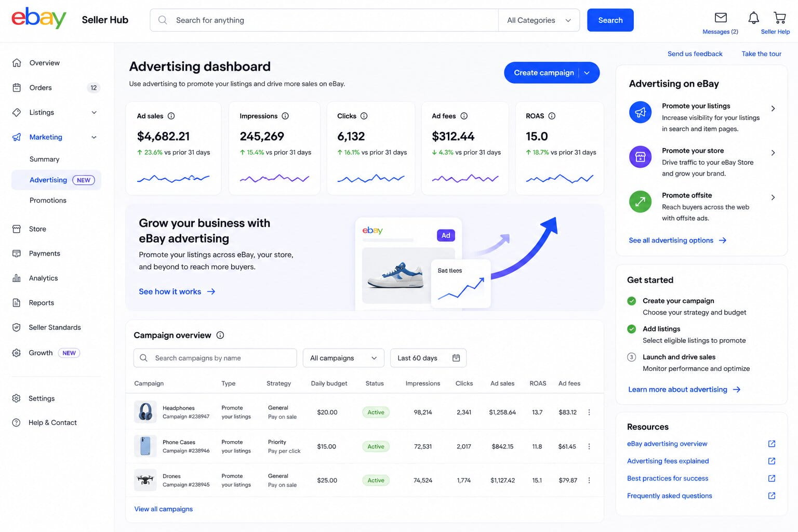Expand the Promote your listings chevron
The image size is (798, 532).
point(773,109)
